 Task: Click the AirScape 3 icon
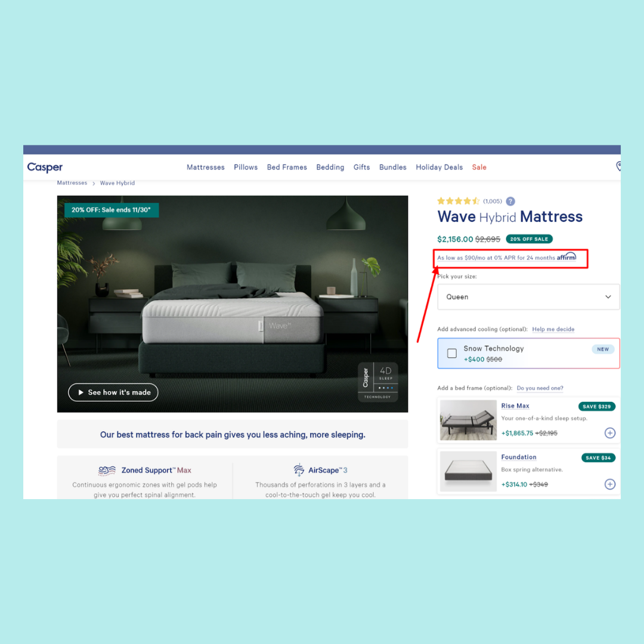coord(299,469)
